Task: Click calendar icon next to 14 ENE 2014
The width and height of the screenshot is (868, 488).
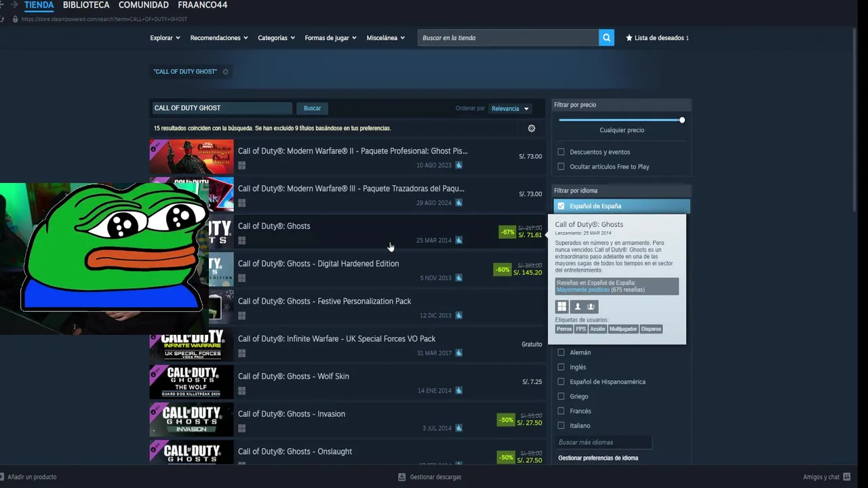Action: (459, 390)
